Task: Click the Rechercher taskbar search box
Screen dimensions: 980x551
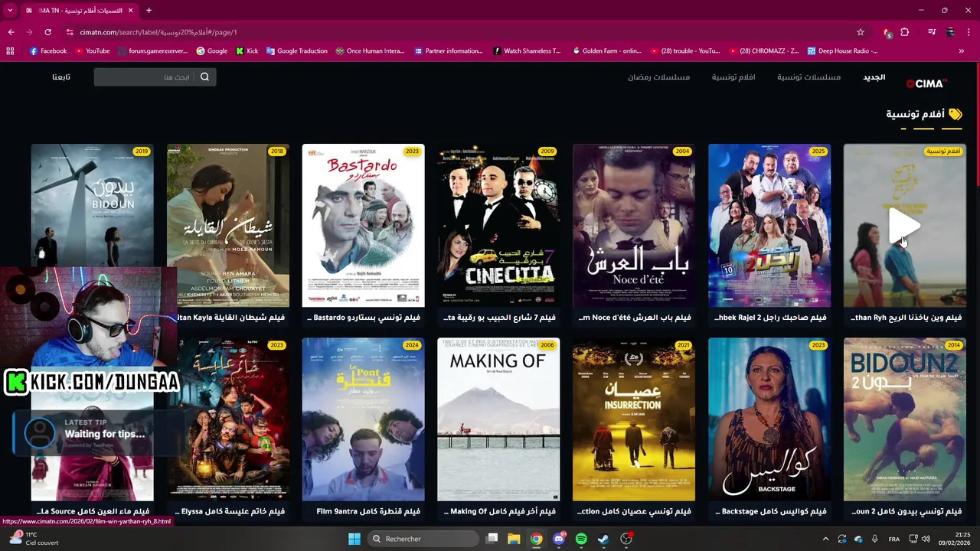Action: click(422, 539)
